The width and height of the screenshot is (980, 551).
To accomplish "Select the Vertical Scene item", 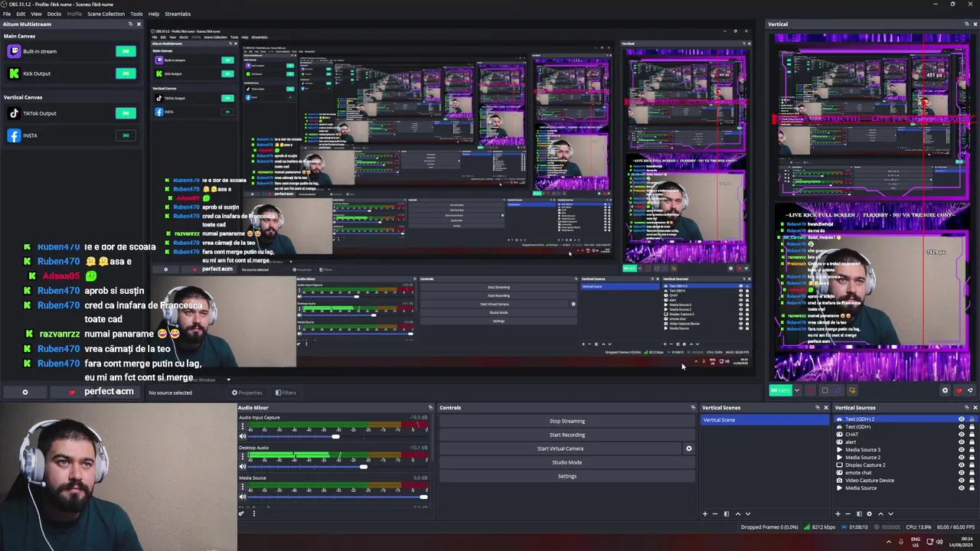I will pyautogui.click(x=764, y=420).
